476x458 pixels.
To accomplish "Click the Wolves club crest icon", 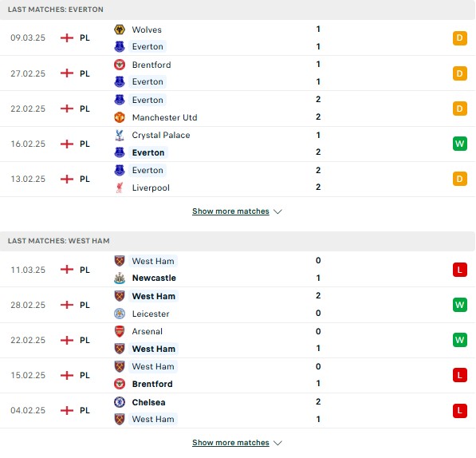I will (x=120, y=30).
